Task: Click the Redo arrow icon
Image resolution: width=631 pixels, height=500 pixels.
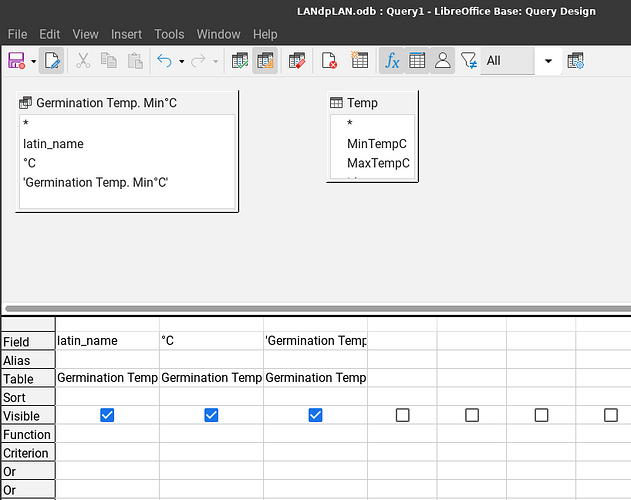Action: [x=198, y=61]
